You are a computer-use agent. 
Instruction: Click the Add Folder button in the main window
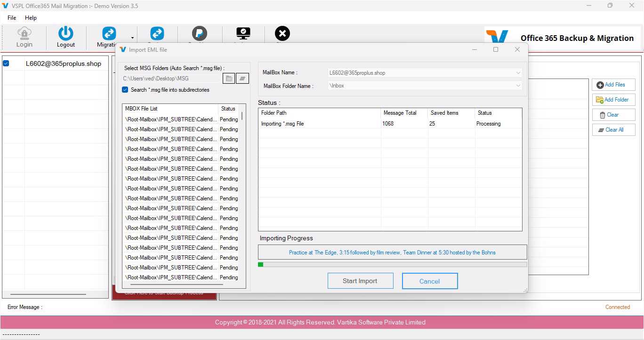point(613,100)
